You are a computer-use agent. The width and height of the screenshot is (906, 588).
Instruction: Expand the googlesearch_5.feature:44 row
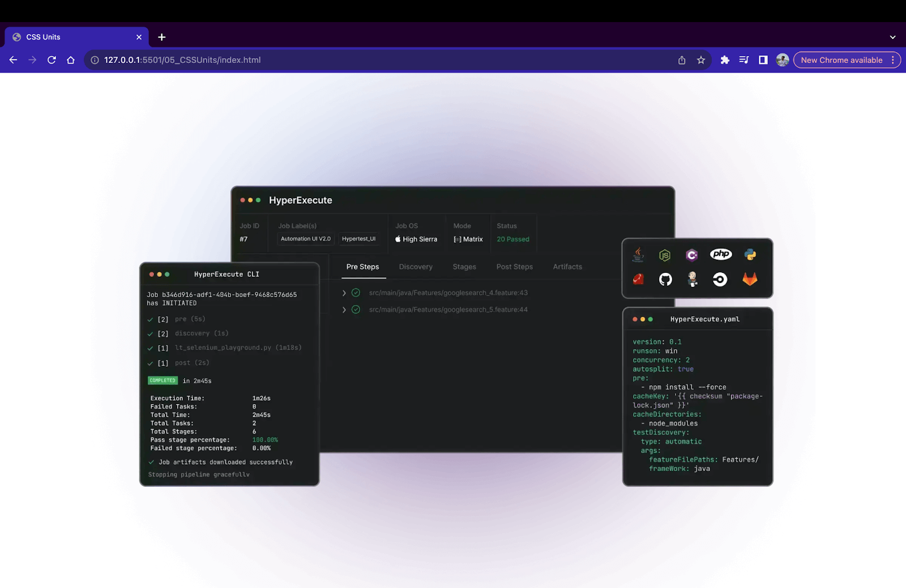point(344,310)
